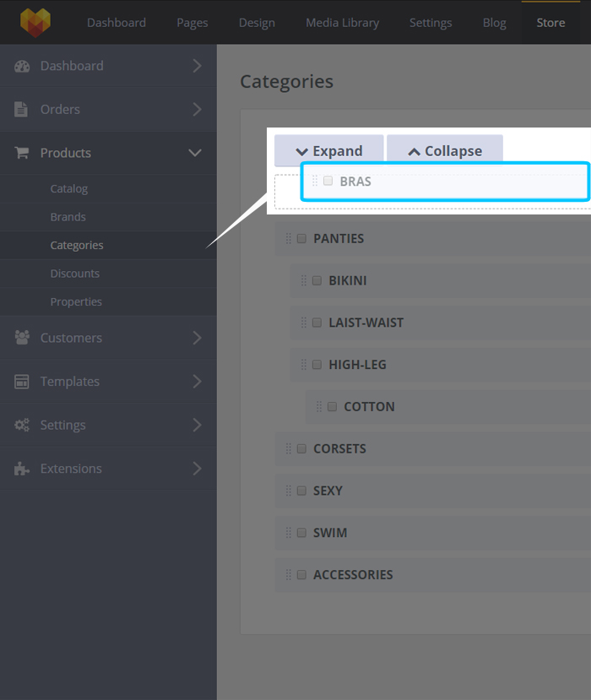Viewport: 591px width, 700px height.
Task: Click the sidebar Settings gears icon
Action: click(x=22, y=425)
